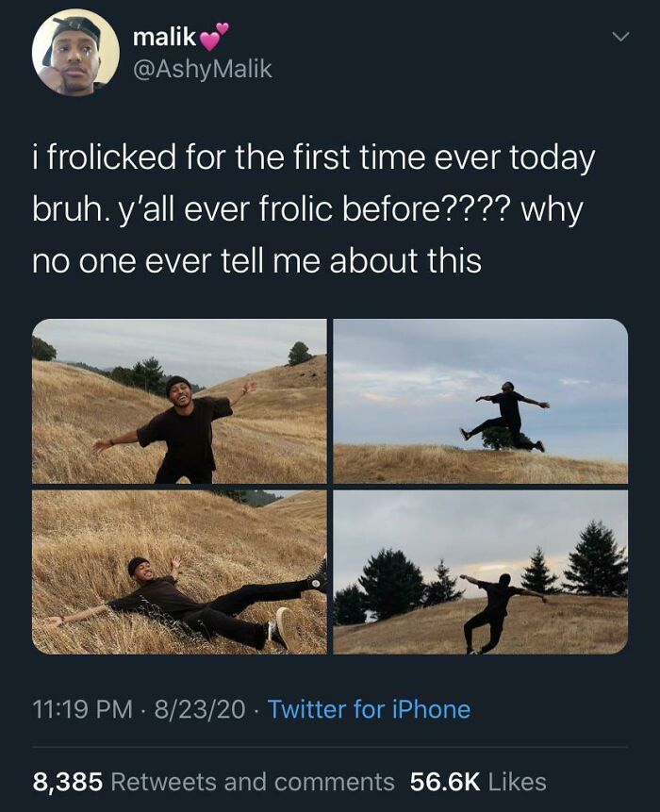Open malik's profile picture avatar
The image size is (660, 812).
(75, 53)
